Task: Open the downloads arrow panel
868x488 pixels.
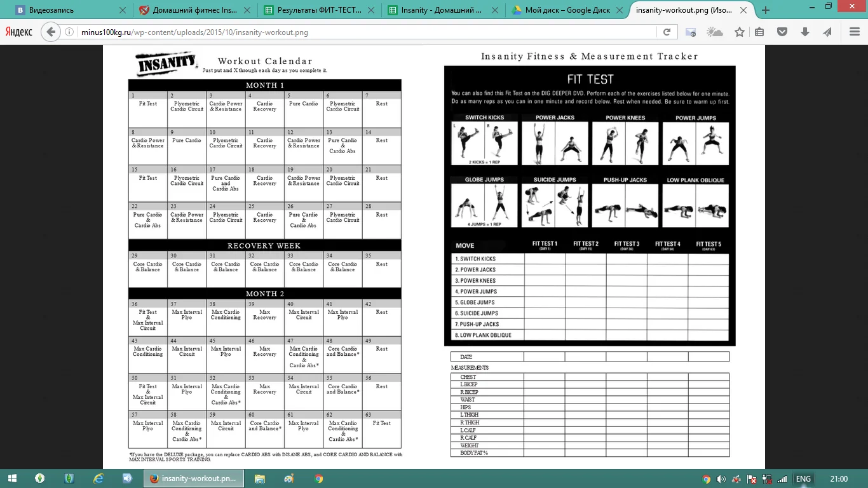Action: point(804,32)
